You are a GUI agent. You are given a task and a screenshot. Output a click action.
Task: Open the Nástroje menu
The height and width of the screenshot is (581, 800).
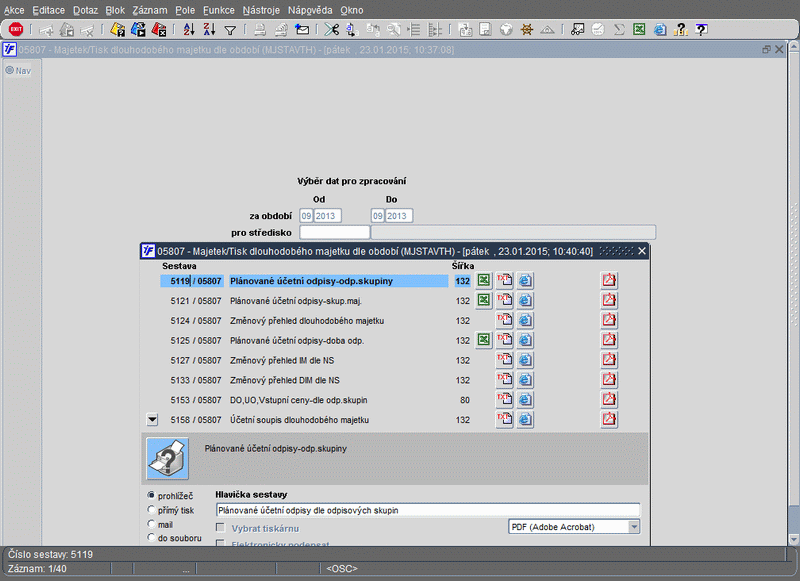click(x=261, y=10)
